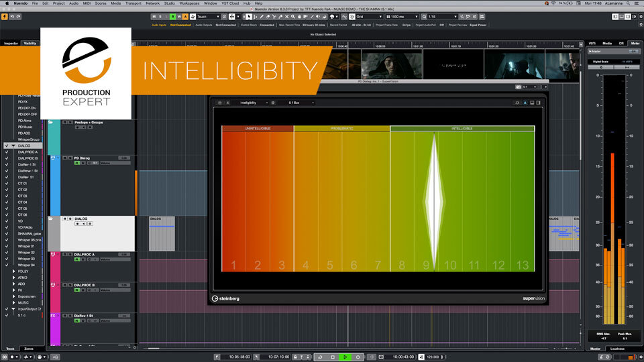Switch to the Zones tab
The image size is (644, 362).
click(x=29, y=349)
